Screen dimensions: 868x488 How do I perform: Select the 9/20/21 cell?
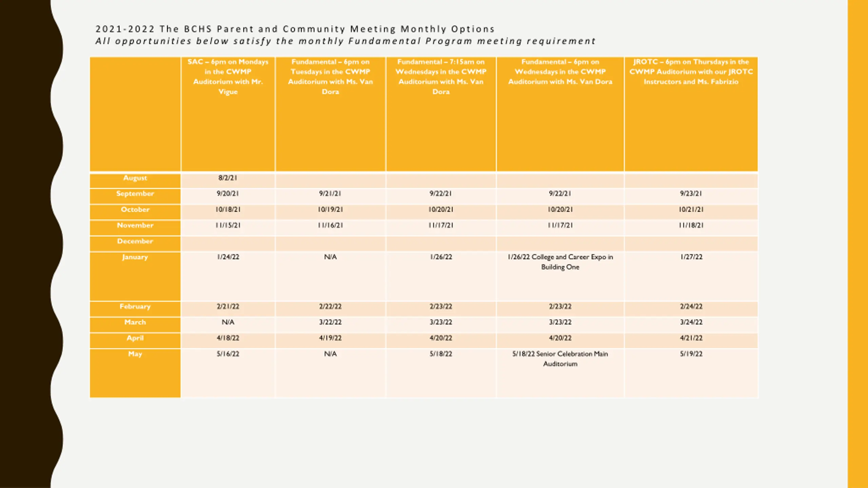pos(228,196)
